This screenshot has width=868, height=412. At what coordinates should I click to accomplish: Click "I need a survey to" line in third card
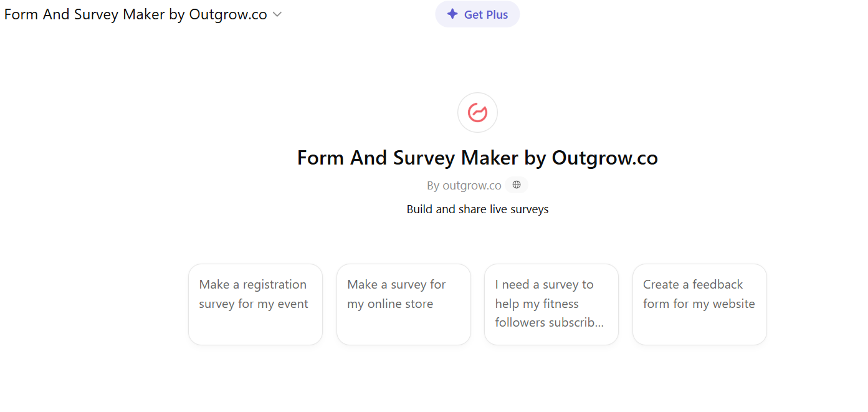[x=545, y=285]
